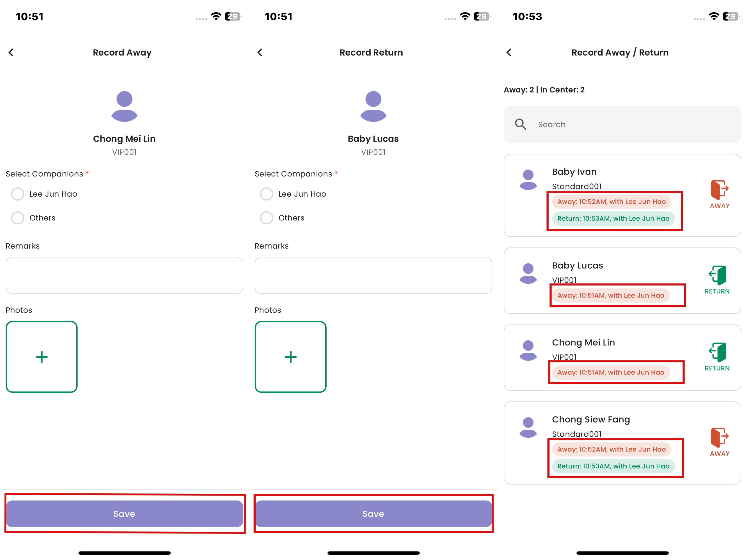The image size is (747, 560).
Task: Click the Away 10:51AM badge under Baby Lucas
Action: [617, 295]
